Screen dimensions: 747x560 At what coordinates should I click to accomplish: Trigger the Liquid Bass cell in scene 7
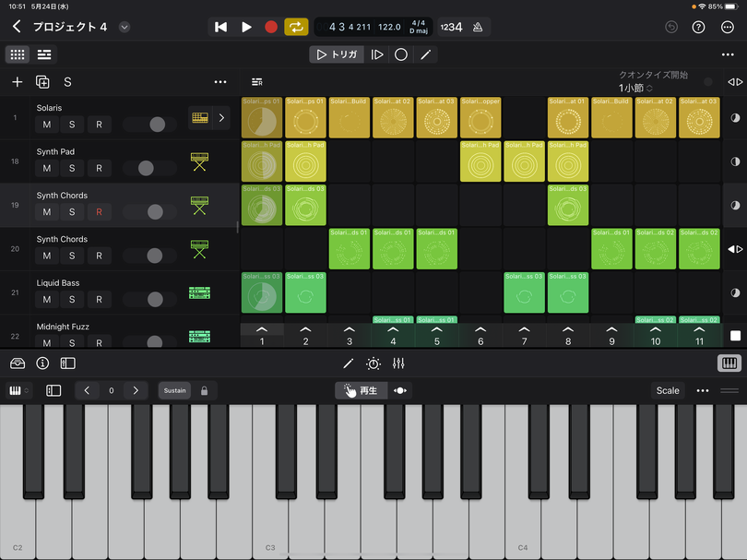[524, 292]
